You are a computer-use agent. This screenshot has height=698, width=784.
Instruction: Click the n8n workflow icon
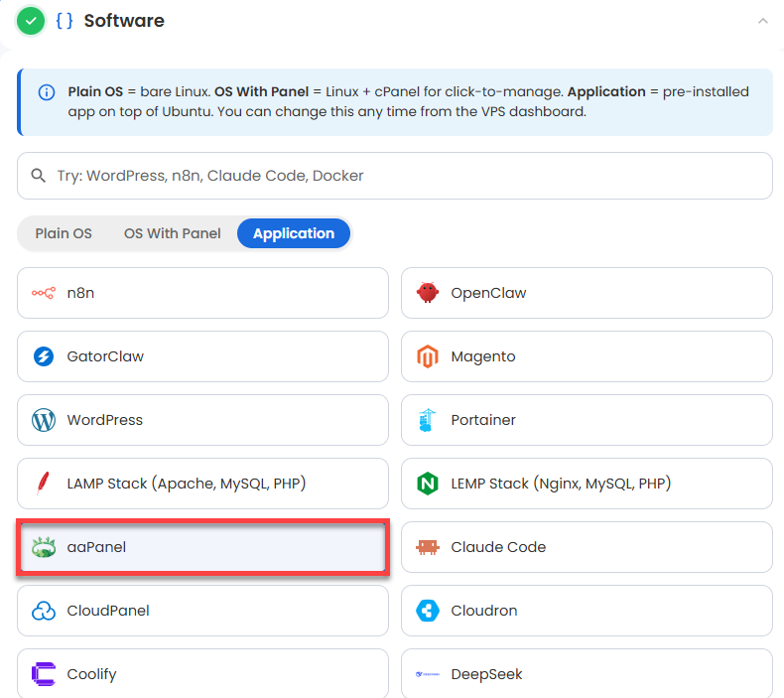[44, 293]
